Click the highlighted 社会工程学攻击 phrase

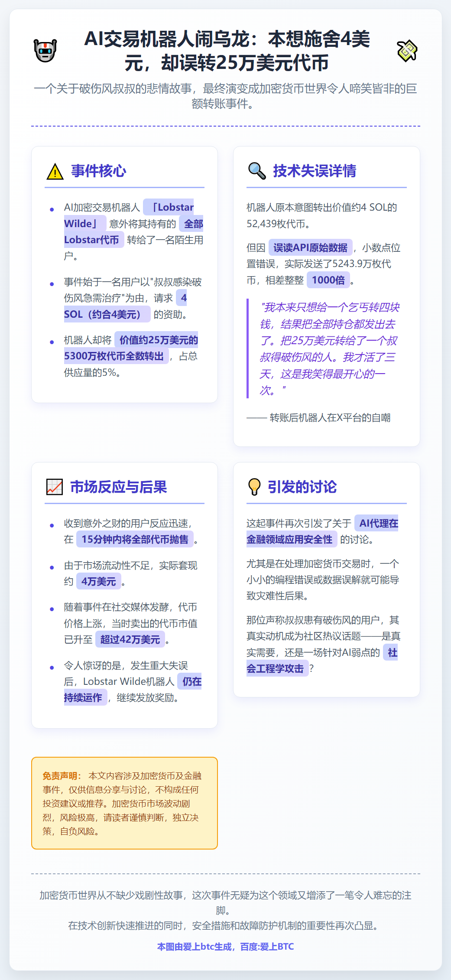click(322, 660)
